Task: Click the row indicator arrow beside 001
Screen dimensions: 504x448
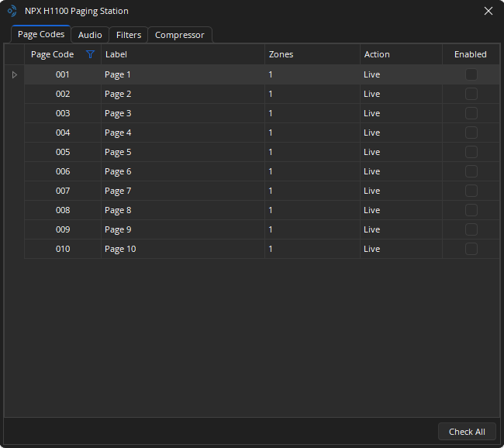Action: click(x=14, y=74)
